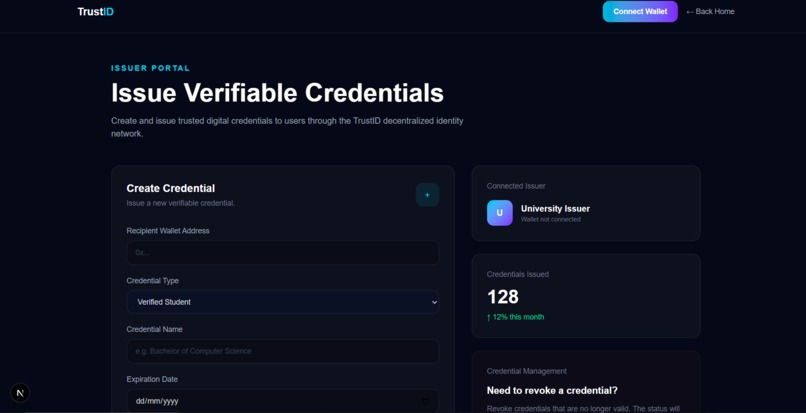Click the 'Credentials Issued' label

(x=518, y=274)
